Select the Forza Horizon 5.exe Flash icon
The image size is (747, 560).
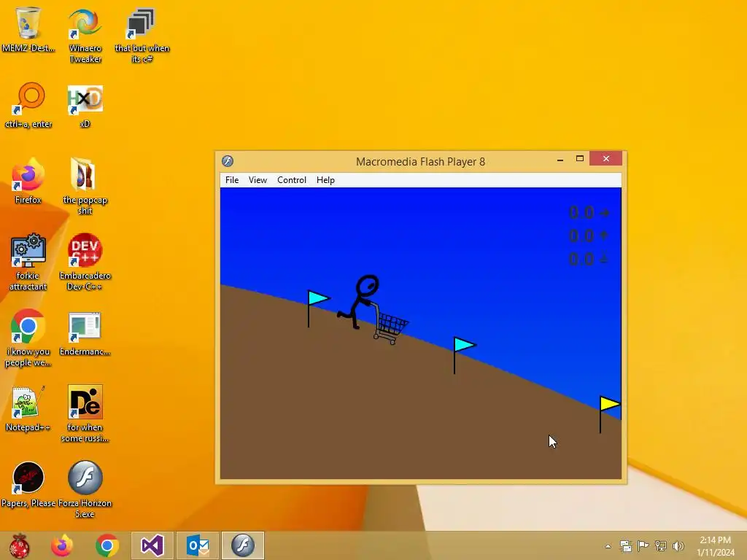(85, 489)
